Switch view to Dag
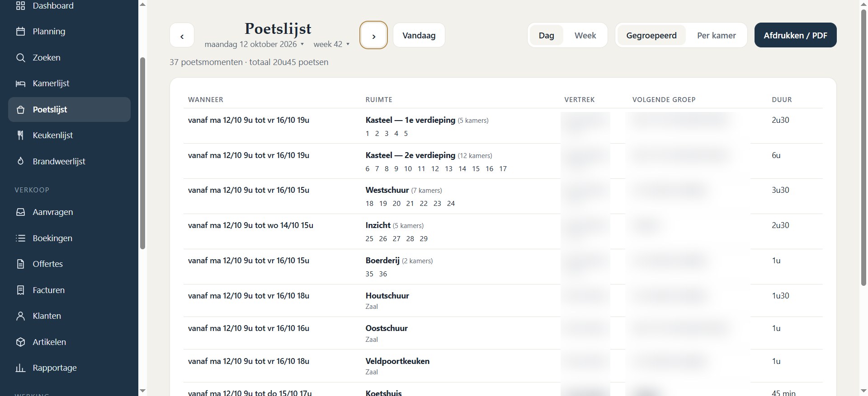Viewport: 868px width, 396px height. pyautogui.click(x=546, y=35)
